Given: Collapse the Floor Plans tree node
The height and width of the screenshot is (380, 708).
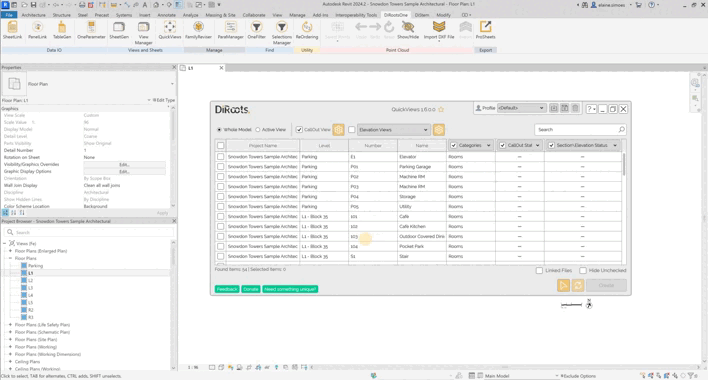Looking at the screenshot, I should (x=10, y=258).
